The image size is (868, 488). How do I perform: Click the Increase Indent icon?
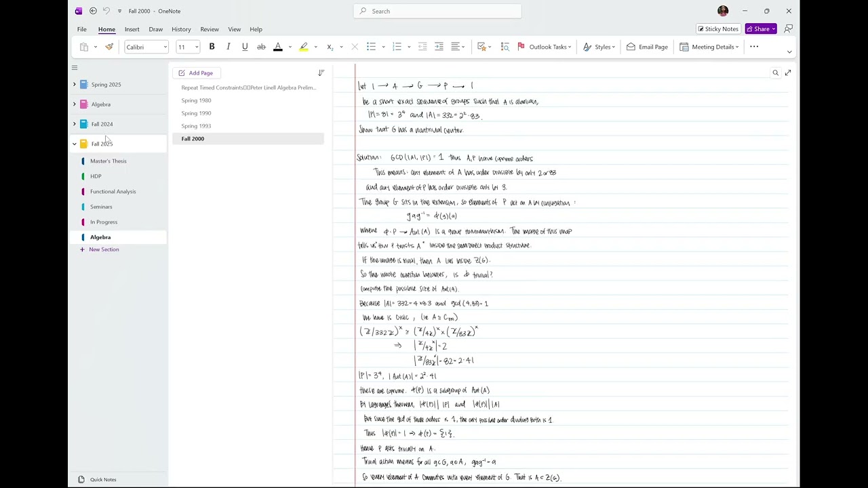pyautogui.click(x=439, y=47)
